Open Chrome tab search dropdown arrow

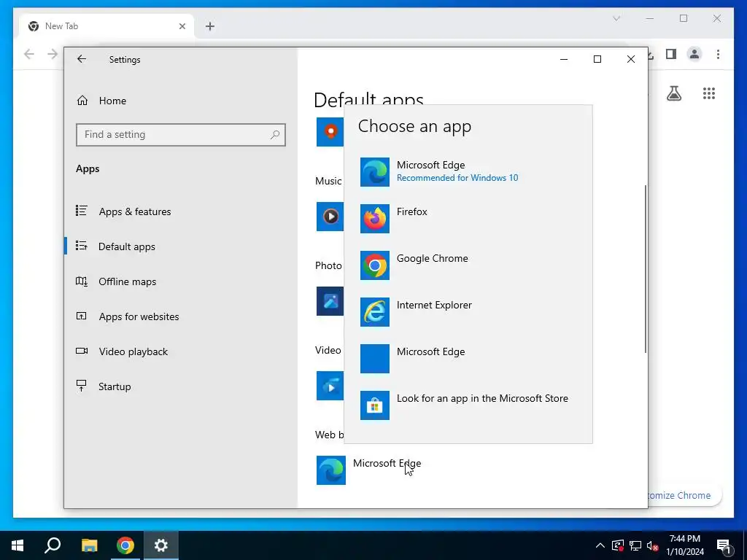coord(616,18)
